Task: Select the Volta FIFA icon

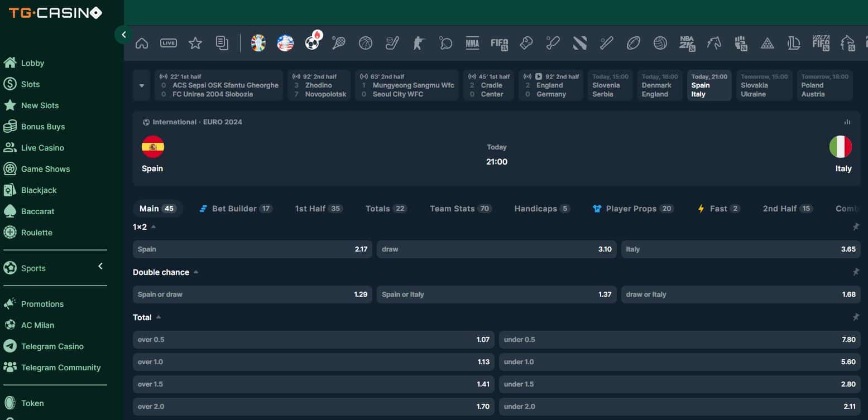Action: [x=821, y=43]
